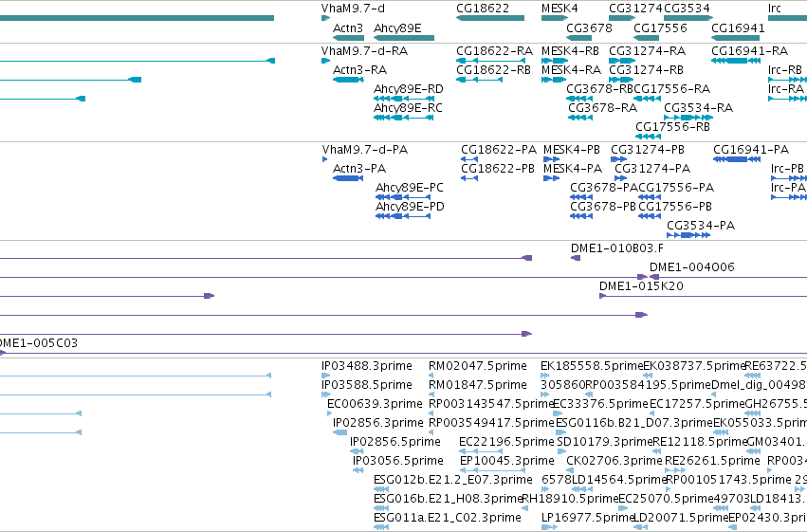Click the IP03056.5prime EST label
The height and width of the screenshot is (532, 807).
click(398, 461)
